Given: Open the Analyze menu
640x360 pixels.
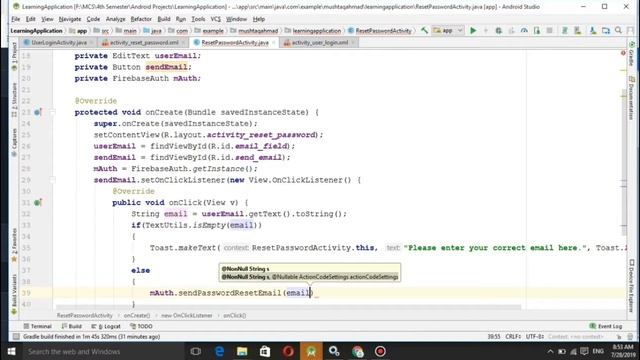Looking at the screenshot, I should 116,19.
